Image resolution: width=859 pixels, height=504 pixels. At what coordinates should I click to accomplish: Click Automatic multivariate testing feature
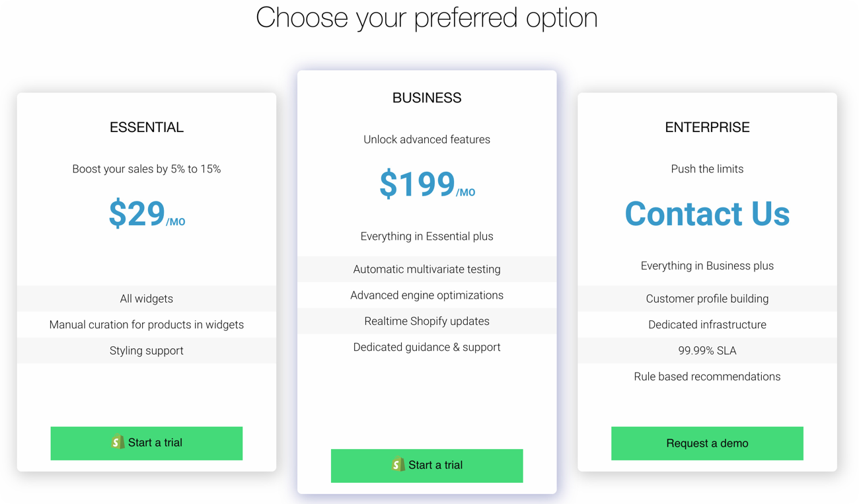pos(427,269)
